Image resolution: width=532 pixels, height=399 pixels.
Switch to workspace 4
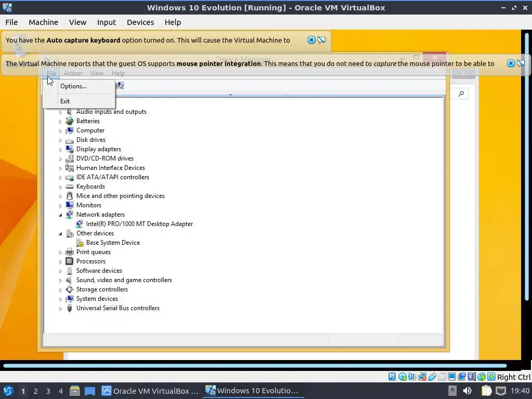coord(60,391)
